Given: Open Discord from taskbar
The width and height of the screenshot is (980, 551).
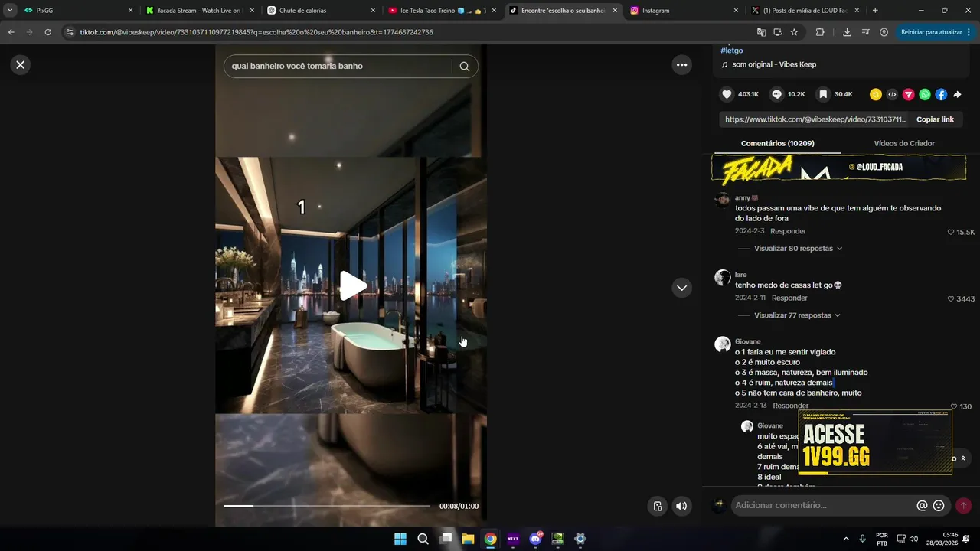Looking at the screenshot, I should [535, 539].
